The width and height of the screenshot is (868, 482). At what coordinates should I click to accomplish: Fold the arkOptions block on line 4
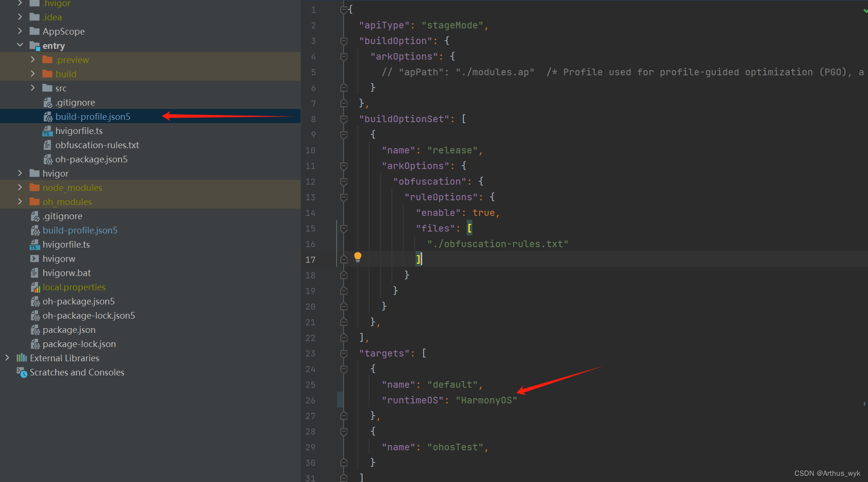click(x=344, y=57)
